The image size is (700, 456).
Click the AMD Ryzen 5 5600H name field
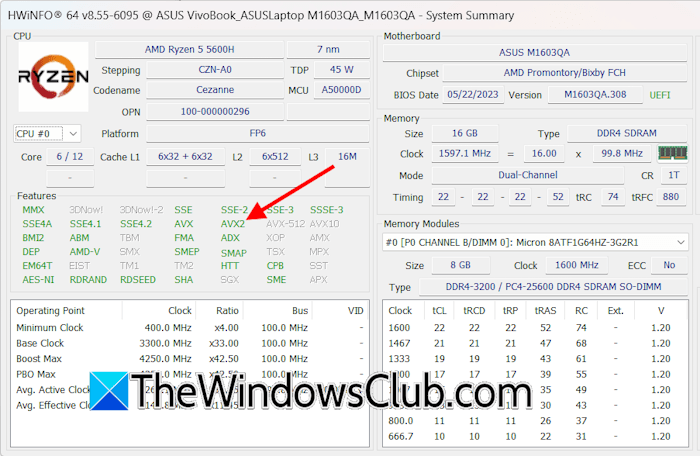point(189,50)
